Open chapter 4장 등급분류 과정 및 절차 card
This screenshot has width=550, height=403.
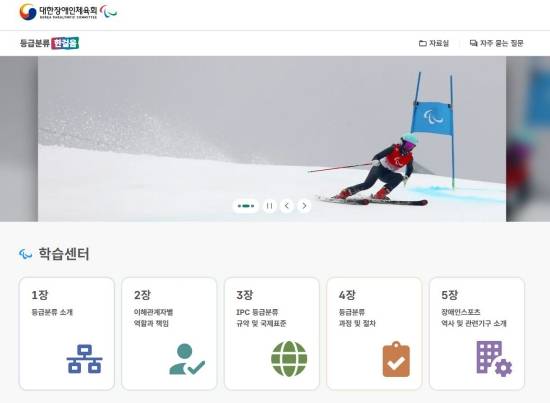coord(374,334)
